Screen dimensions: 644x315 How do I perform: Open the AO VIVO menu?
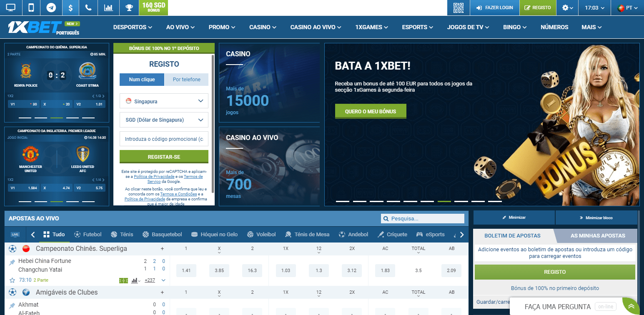click(180, 27)
